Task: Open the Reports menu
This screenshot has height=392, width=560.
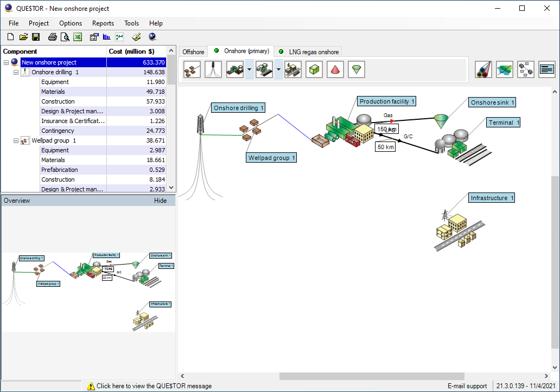Action: 103,23
